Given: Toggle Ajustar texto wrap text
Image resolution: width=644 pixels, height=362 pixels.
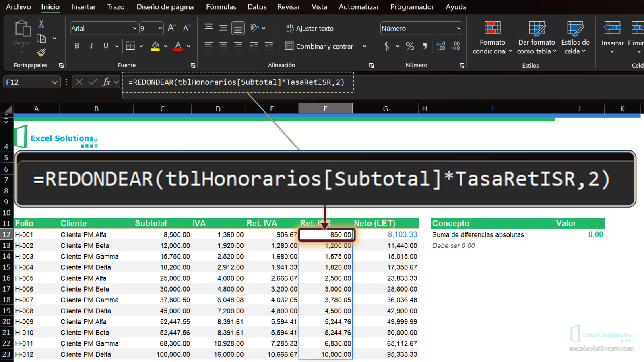Looking at the screenshot, I should click(310, 28).
